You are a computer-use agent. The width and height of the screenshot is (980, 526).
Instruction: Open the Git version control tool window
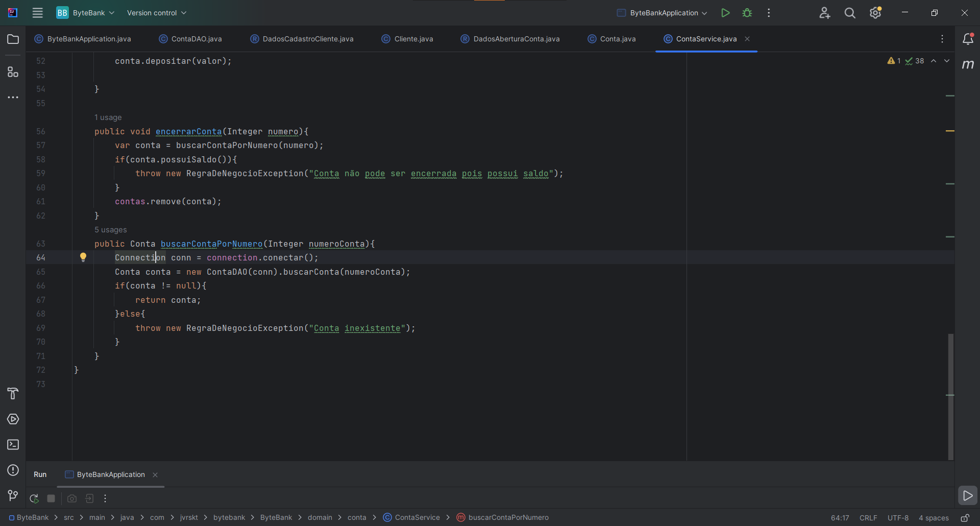point(13,495)
